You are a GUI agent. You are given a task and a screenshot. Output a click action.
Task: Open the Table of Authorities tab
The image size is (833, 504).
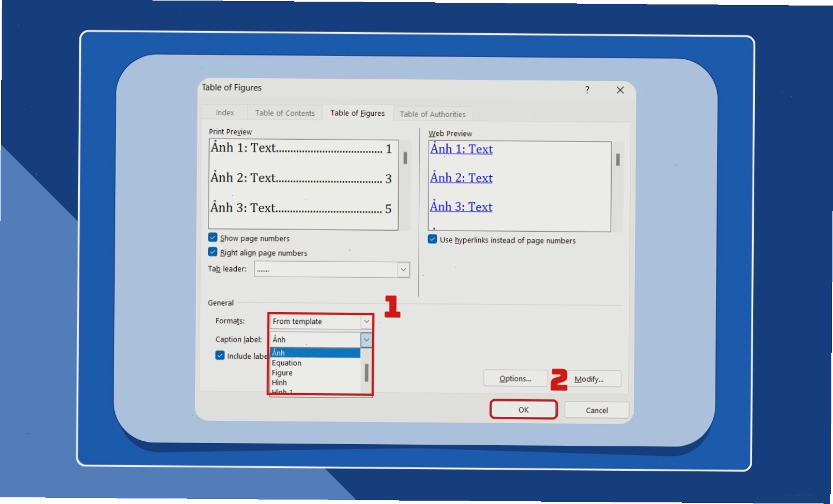[x=433, y=114]
